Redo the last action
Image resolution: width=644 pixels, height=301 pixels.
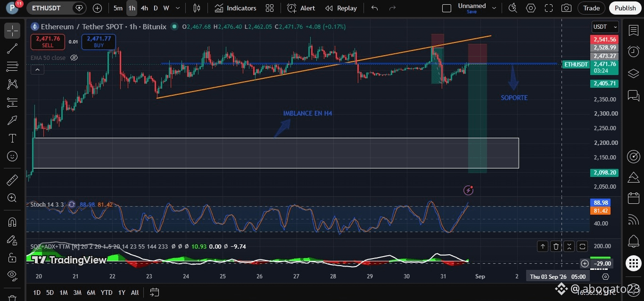pyautogui.click(x=392, y=8)
